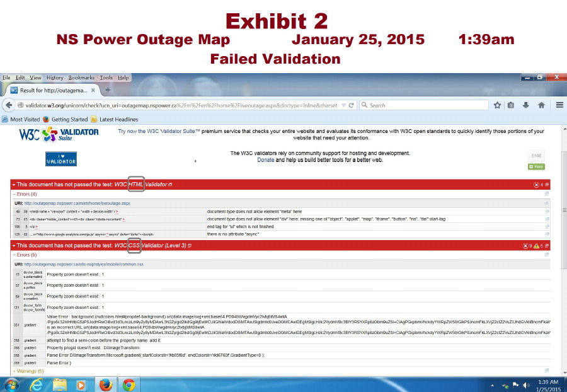Open the Windows Start button
This screenshot has width=567, height=392.
point(11,385)
